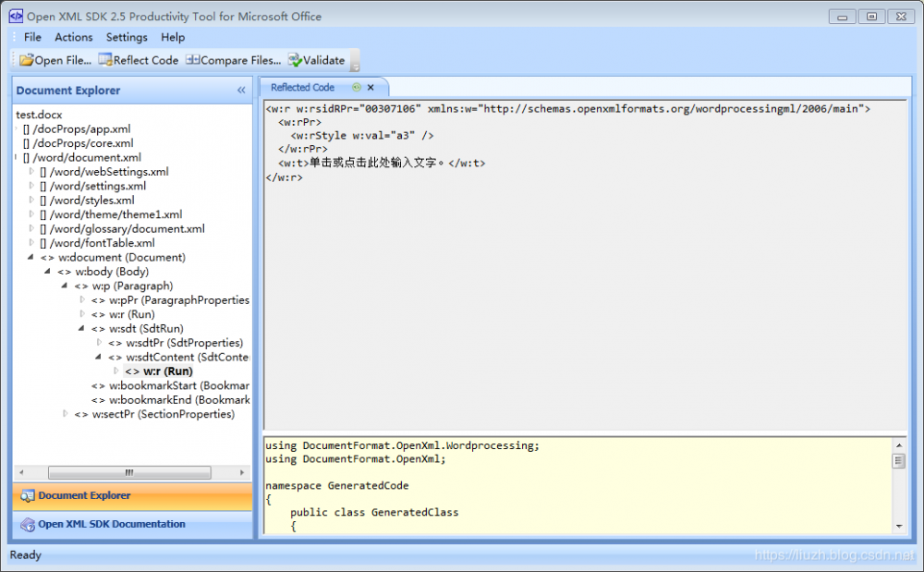Screen dimensions: 924x572
Task: Collapse the w:sdtContent node
Action: click(99, 357)
